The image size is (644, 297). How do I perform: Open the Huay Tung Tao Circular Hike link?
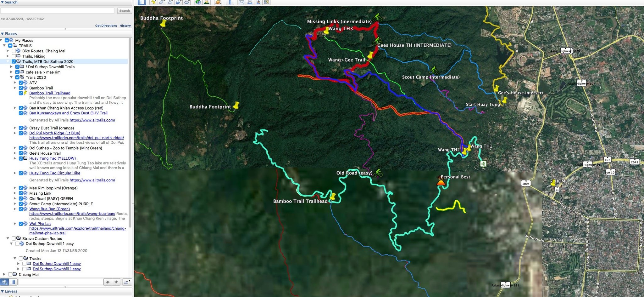point(55,173)
